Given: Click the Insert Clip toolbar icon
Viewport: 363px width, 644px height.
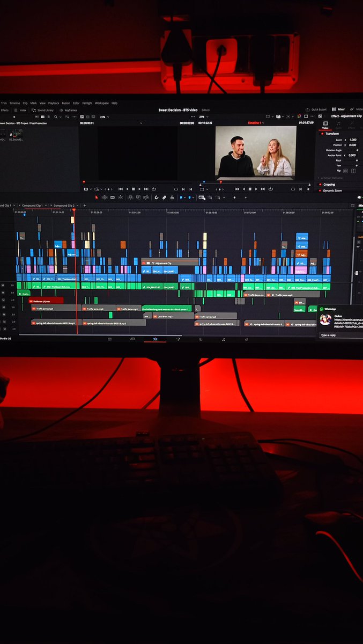Looking at the screenshot, I should click(130, 197).
